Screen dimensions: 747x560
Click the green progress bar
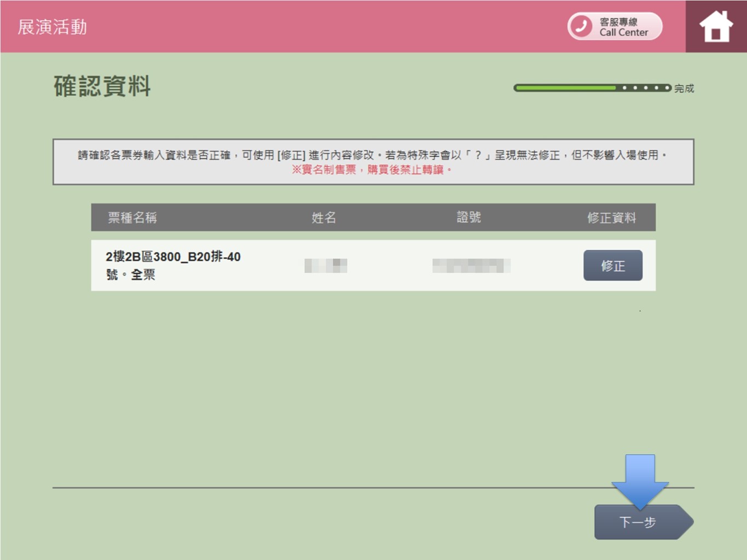(565, 87)
